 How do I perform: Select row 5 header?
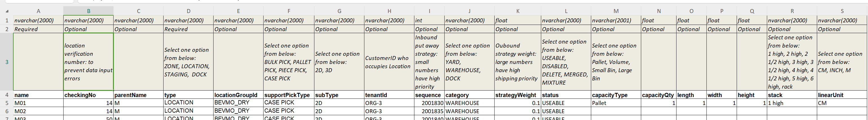point(7,103)
